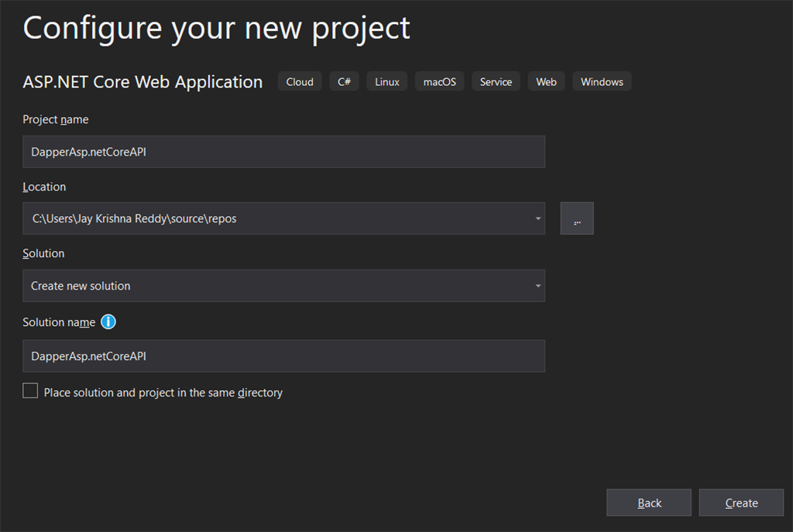Screen dimensions: 793x532
Task: Click the Solution name info icon
Action: [x=108, y=321]
